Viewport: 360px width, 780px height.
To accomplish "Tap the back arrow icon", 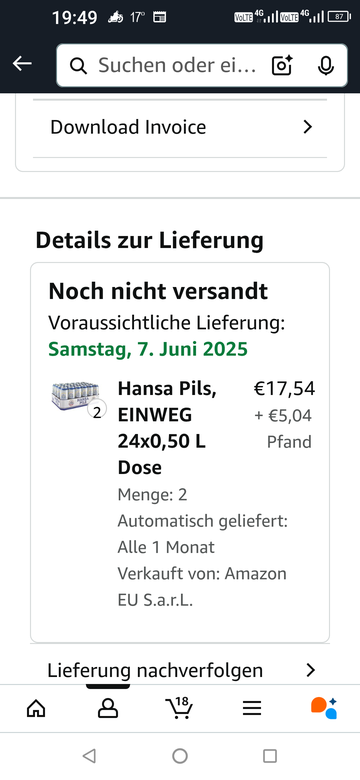I will point(22,64).
